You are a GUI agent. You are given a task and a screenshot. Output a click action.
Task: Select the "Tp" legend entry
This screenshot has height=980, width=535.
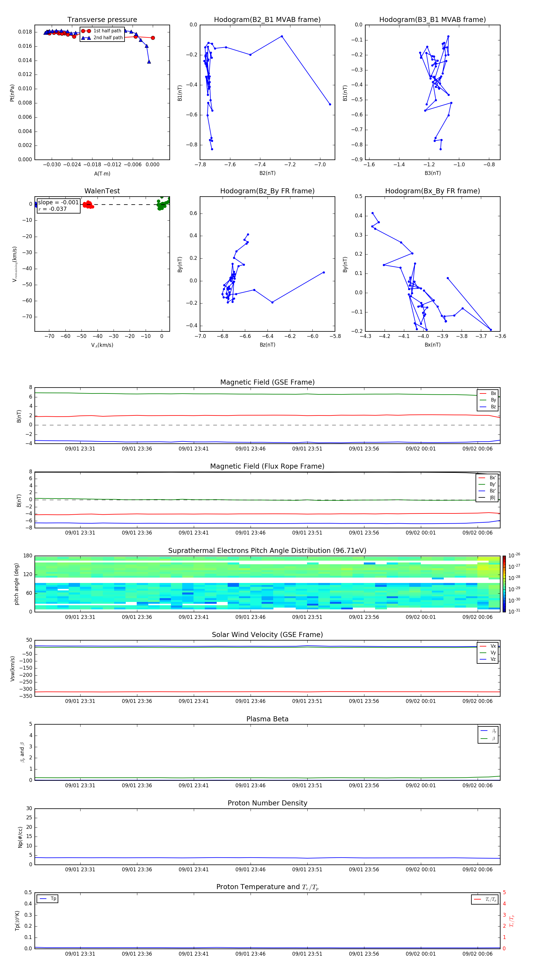[x=48, y=899]
